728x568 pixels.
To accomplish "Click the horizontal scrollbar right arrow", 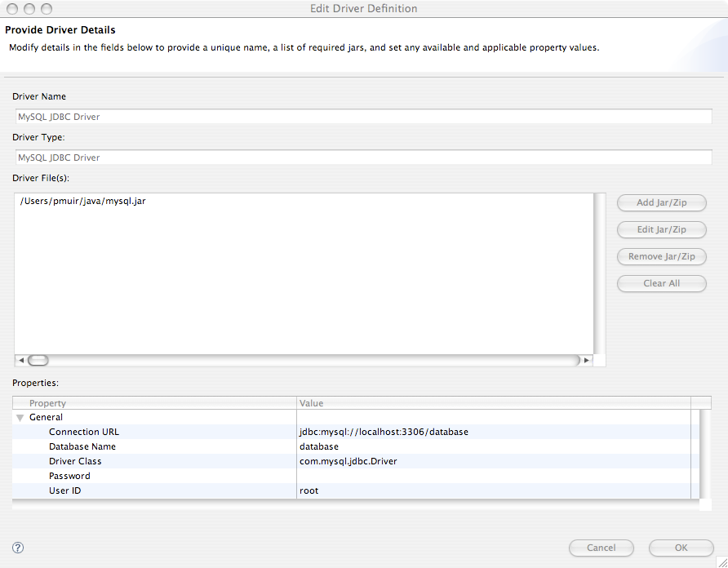I will point(586,360).
